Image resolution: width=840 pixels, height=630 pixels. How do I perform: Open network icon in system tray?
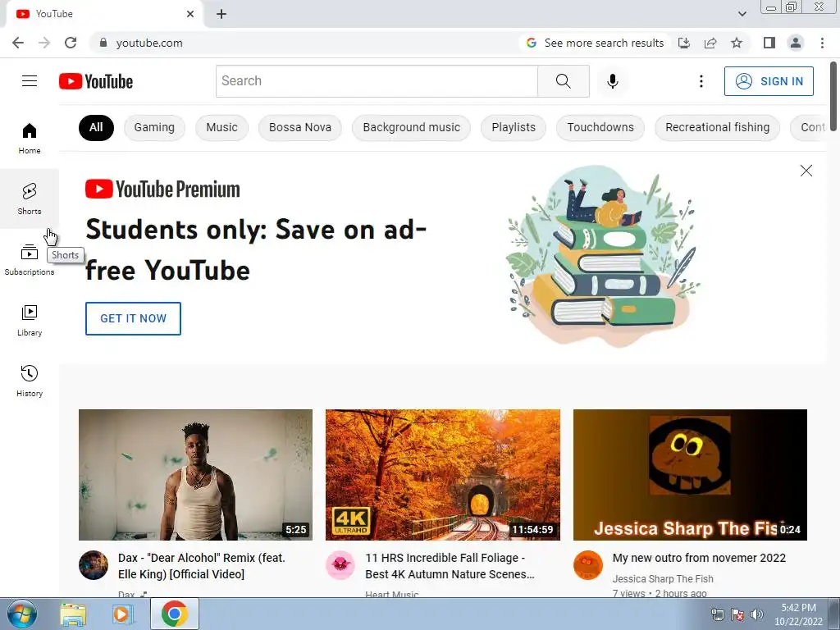(x=717, y=614)
